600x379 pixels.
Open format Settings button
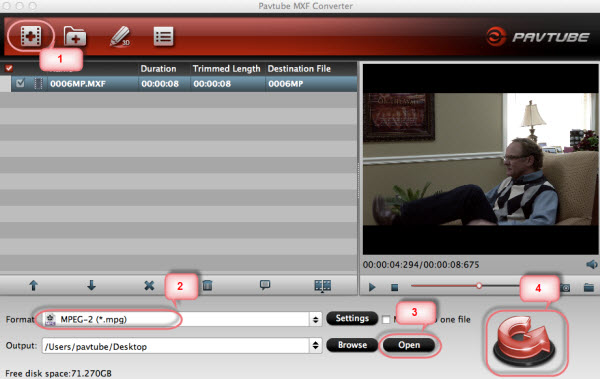[x=352, y=319]
